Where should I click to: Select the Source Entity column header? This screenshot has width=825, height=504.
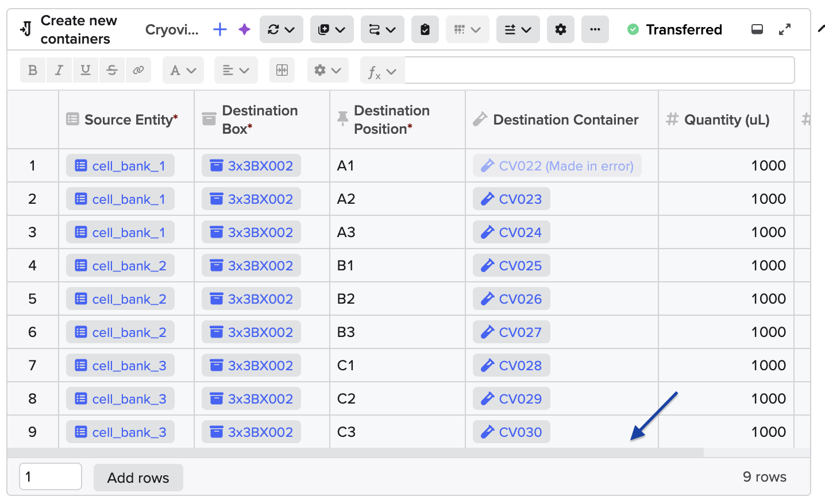126,119
